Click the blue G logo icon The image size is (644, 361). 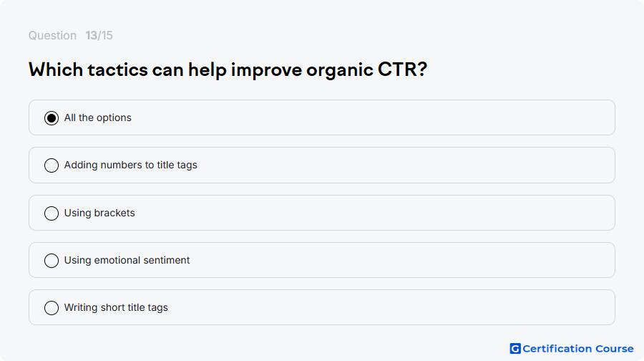(x=515, y=349)
